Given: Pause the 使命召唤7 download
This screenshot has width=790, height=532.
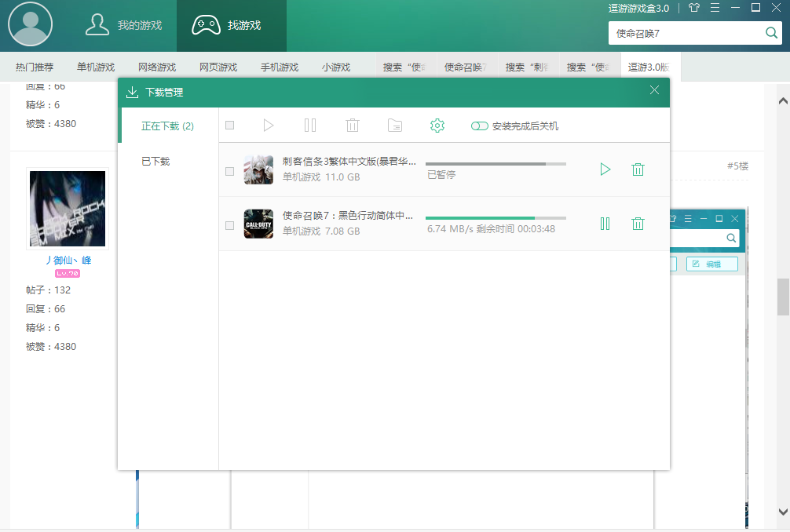Looking at the screenshot, I should click(x=605, y=224).
